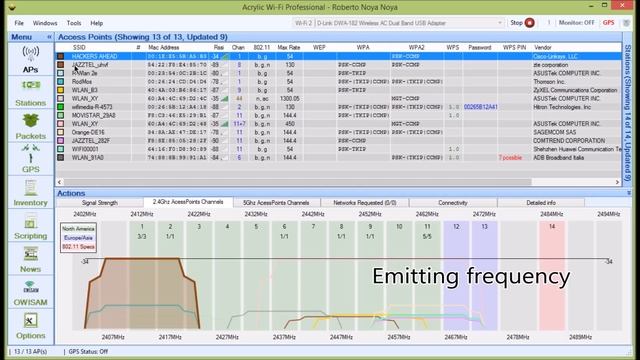Sort table by WPS PIN column
This screenshot has width=640, height=360.
pyautogui.click(x=514, y=47)
